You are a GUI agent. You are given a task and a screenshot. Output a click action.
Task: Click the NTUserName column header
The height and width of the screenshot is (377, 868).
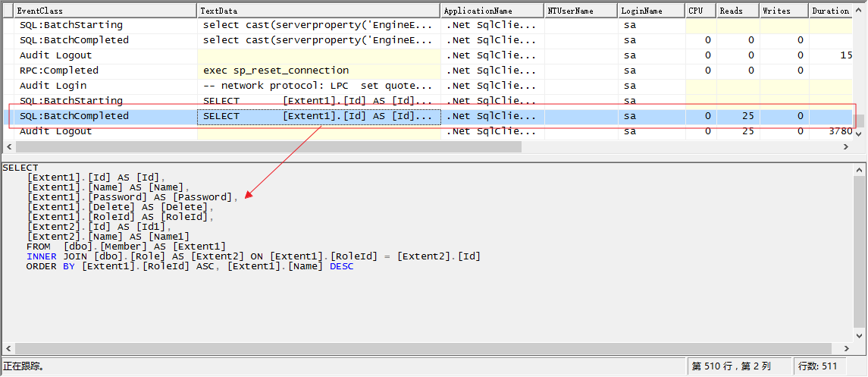click(x=581, y=11)
